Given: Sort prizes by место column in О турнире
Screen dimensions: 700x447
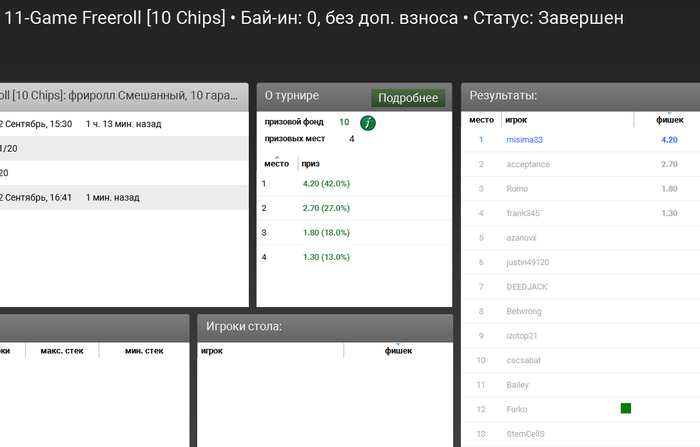Looking at the screenshot, I should coord(277,164).
